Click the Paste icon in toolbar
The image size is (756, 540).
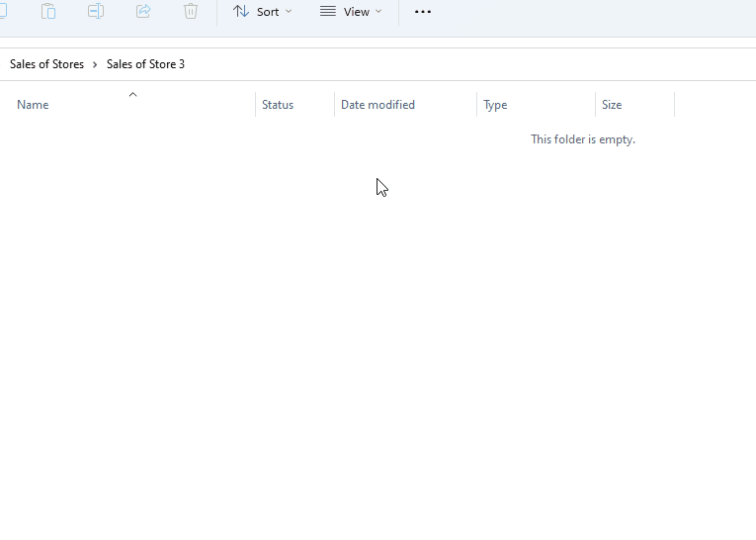point(48,12)
